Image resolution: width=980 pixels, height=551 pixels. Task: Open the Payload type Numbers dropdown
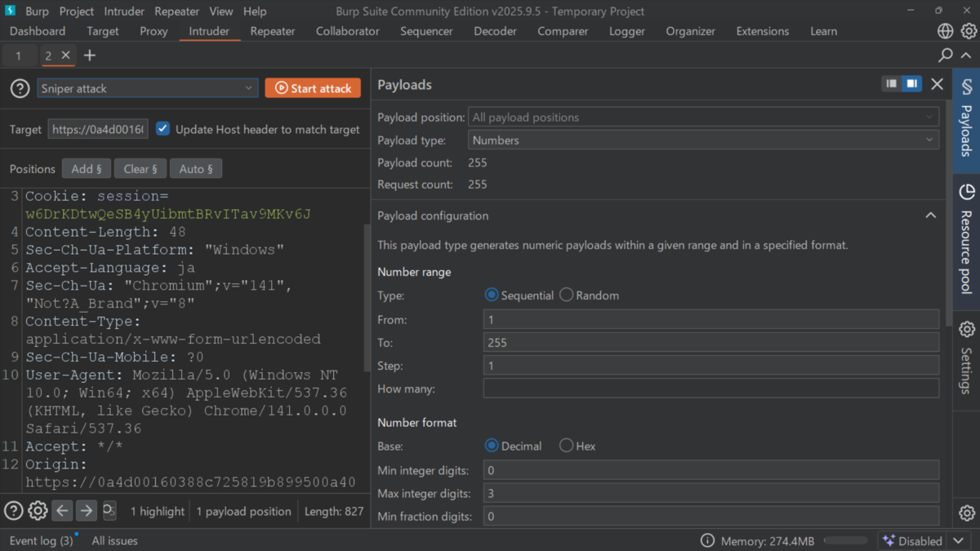pos(703,140)
